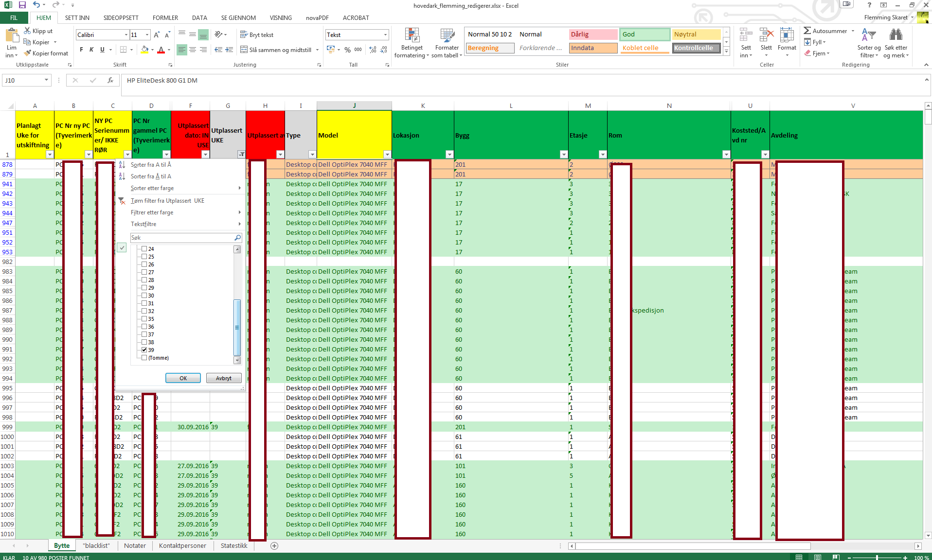This screenshot has height=560, width=932.
Task: Align cell text to the left
Action: click(x=182, y=50)
